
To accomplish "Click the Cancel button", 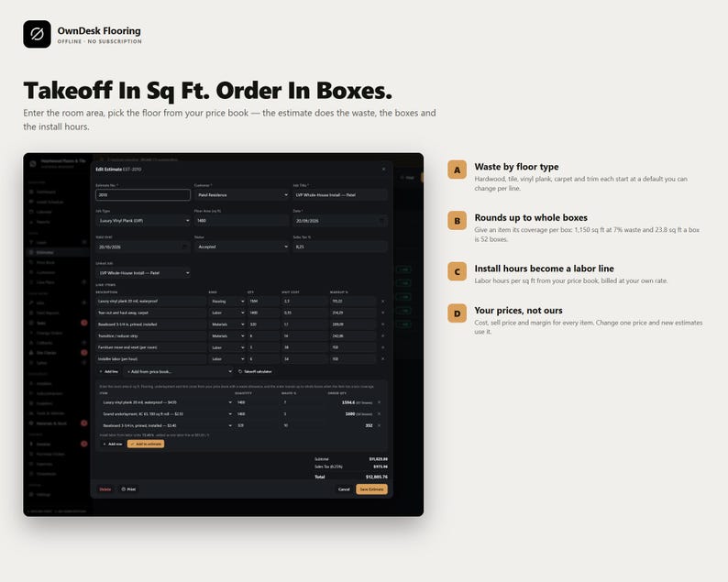I will (x=344, y=489).
